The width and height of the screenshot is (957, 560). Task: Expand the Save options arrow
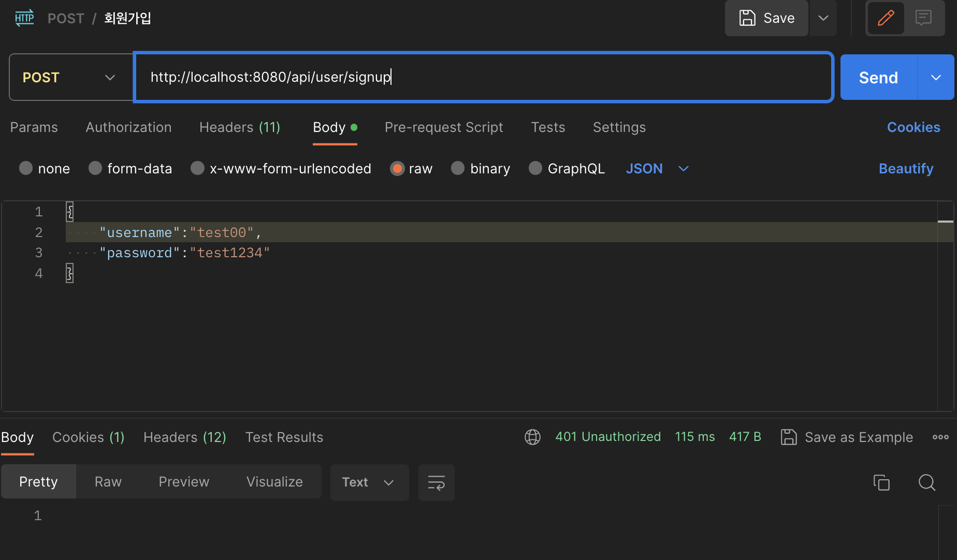tap(823, 18)
